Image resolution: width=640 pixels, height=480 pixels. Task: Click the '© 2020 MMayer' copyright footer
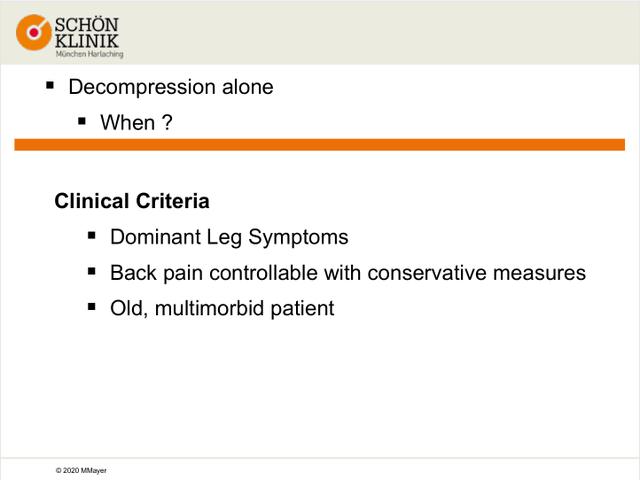pyautogui.click(x=81, y=470)
